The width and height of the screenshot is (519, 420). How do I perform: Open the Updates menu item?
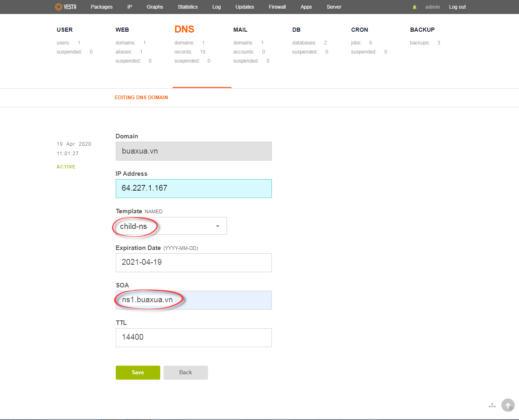245,7
